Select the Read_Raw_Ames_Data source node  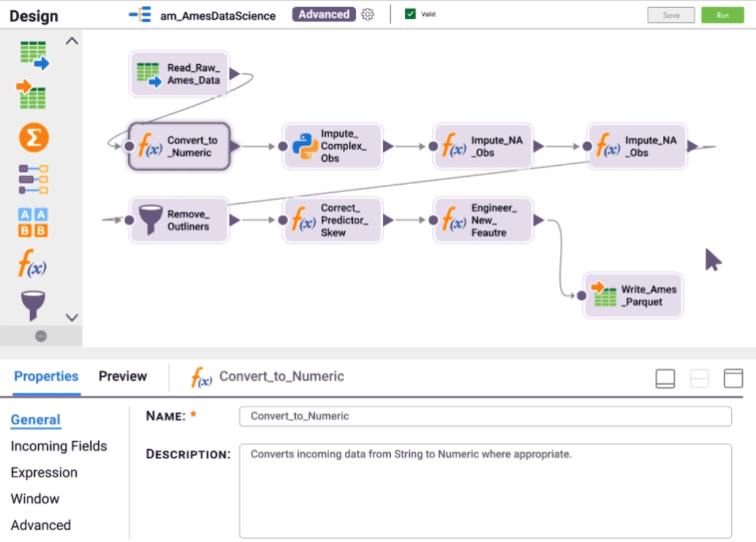pos(179,74)
